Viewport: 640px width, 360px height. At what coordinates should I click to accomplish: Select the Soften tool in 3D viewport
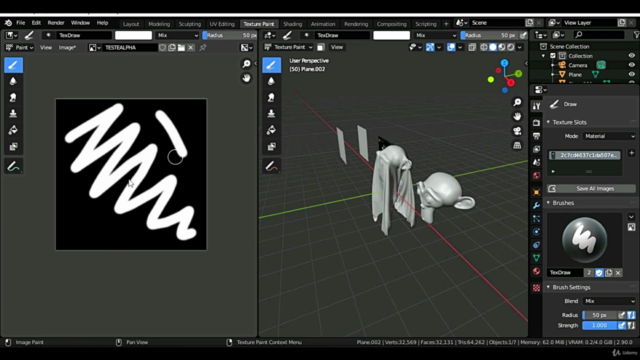click(x=271, y=81)
